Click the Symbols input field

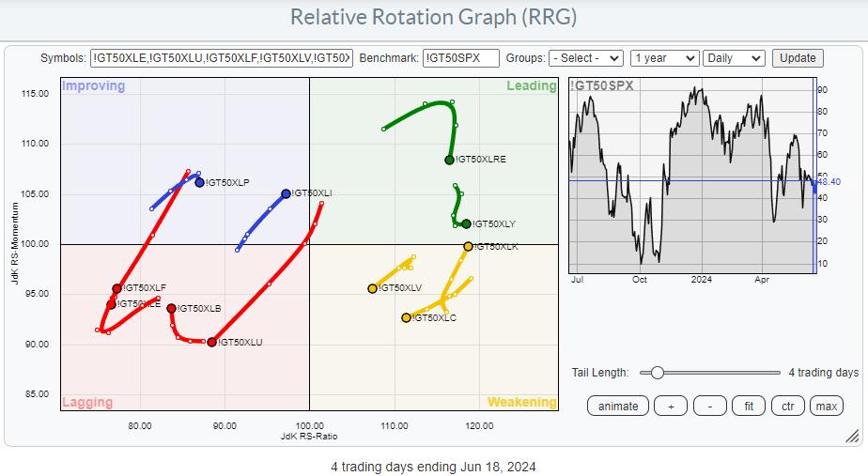[x=222, y=57]
